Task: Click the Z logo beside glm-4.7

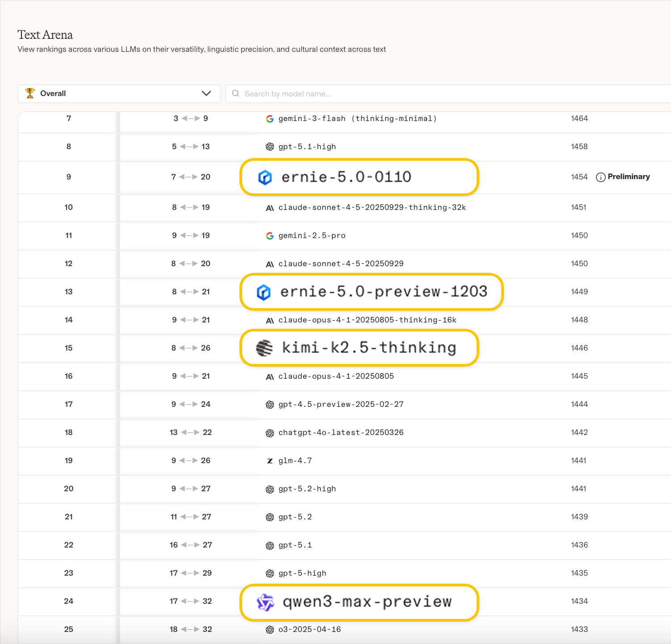Action: point(270,461)
